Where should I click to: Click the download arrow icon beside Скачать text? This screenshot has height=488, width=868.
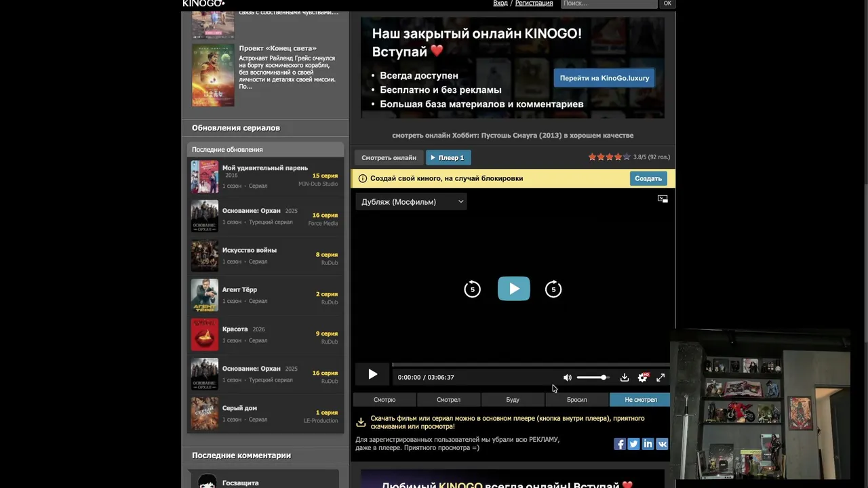tap(361, 422)
